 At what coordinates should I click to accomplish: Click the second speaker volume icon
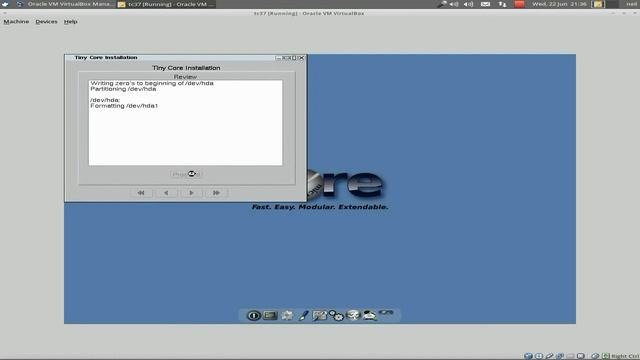469,4
